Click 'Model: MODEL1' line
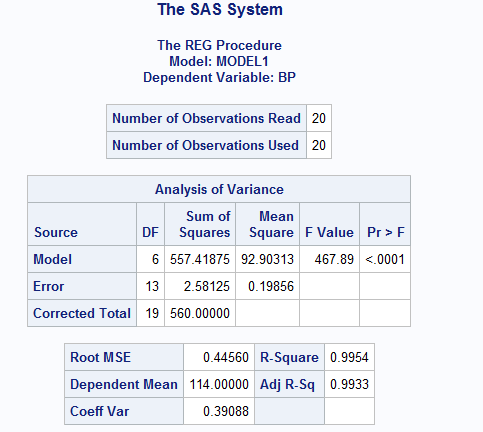This screenshot has width=483, height=432. tap(219, 61)
